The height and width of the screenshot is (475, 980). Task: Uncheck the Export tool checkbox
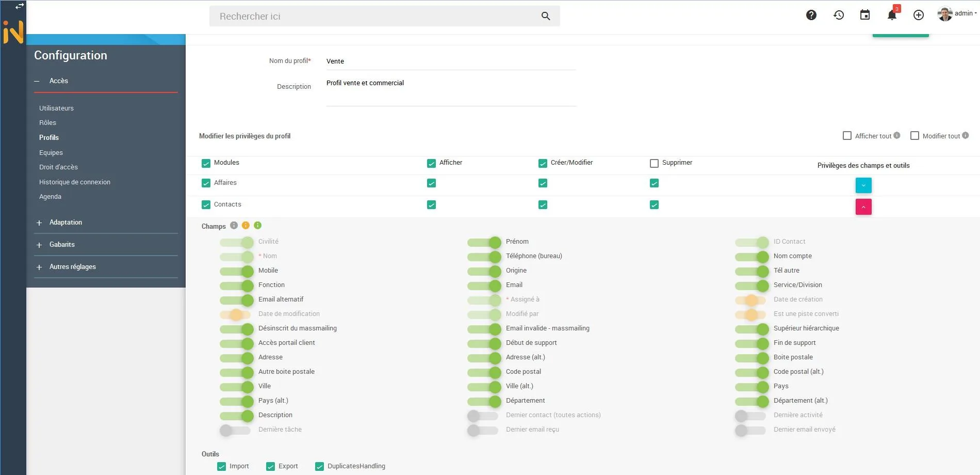tap(270, 466)
